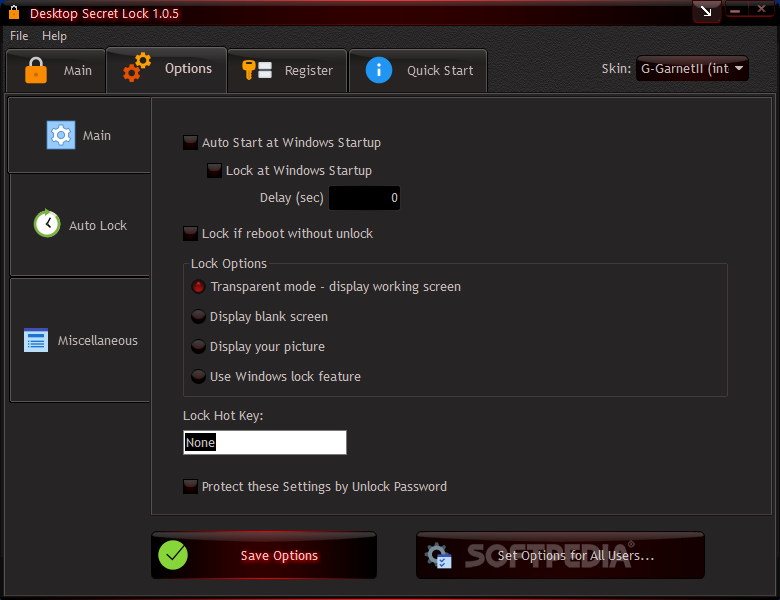Click the diagonal arrow button in title bar

706,11
